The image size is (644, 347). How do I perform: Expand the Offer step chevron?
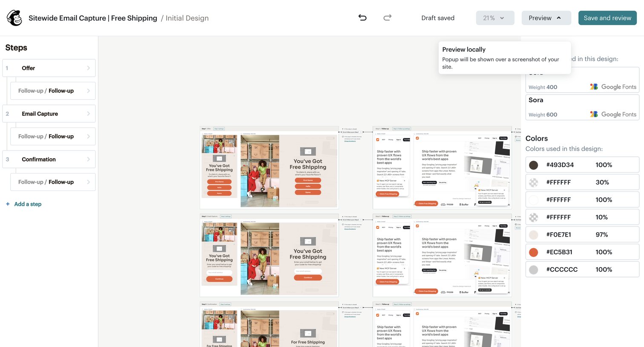coord(88,68)
